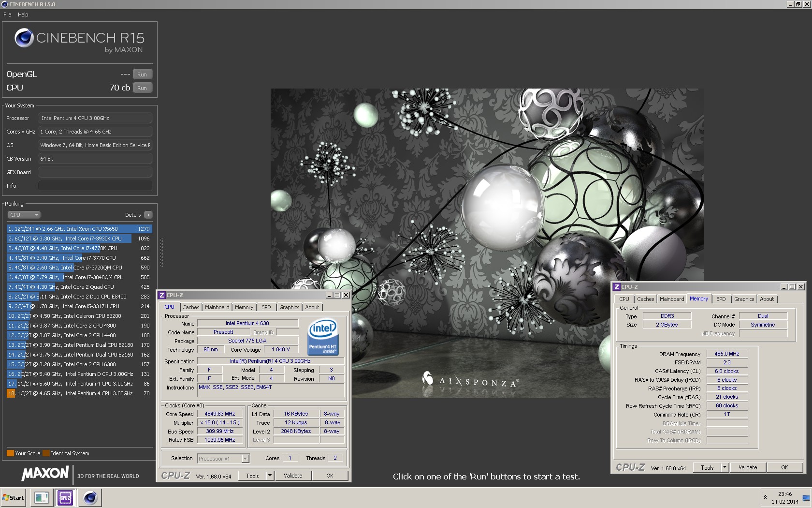Open About tab in right CPU-Z window
This screenshot has height=508, width=812.
[x=767, y=299]
